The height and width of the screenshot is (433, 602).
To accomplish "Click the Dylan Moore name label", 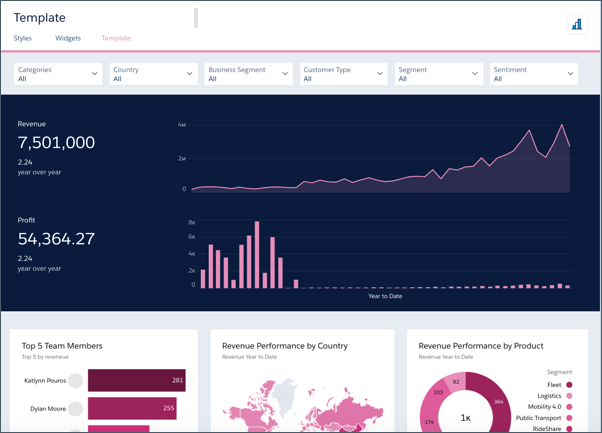I will pyautogui.click(x=48, y=409).
